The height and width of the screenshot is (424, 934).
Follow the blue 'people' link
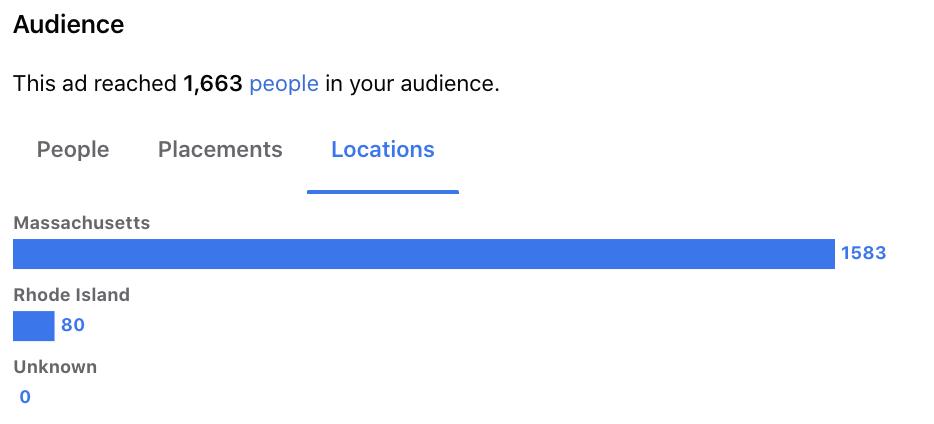tap(284, 84)
